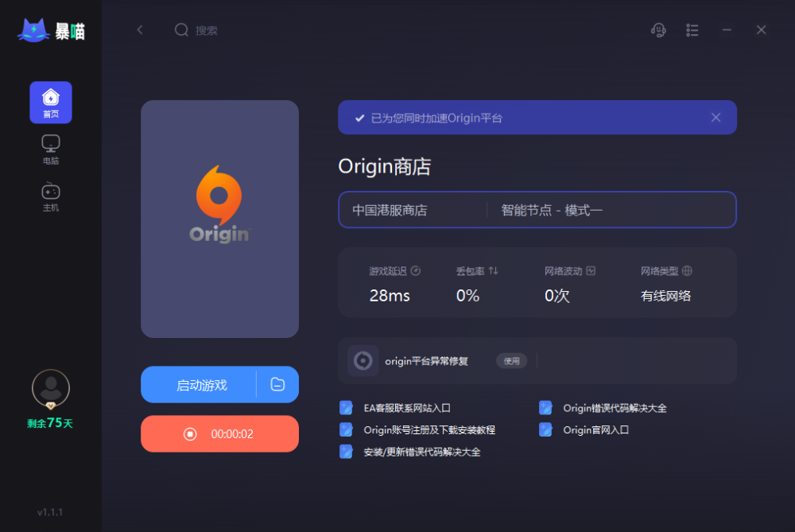Open 安装/更新错误代码解决大全 link

pos(422,452)
